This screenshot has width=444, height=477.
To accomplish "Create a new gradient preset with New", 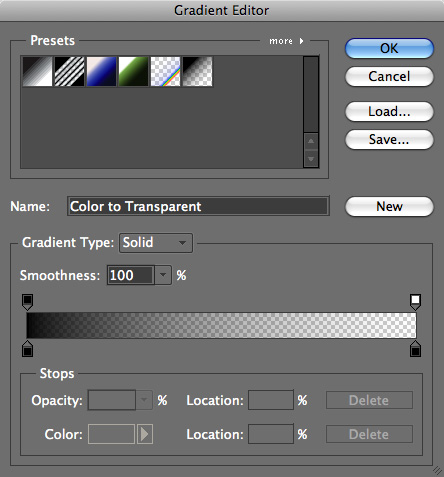I will (x=389, y=206).
